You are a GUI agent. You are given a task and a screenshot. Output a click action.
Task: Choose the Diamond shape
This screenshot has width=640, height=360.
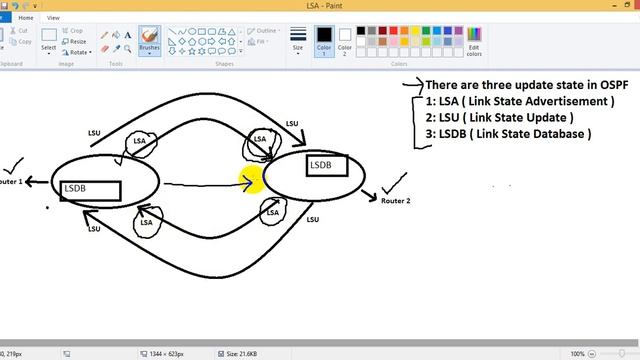(x=182, y=41)
